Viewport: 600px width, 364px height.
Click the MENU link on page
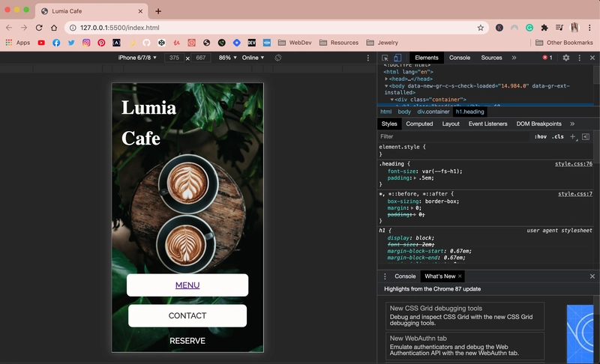(x=187, y=285)
